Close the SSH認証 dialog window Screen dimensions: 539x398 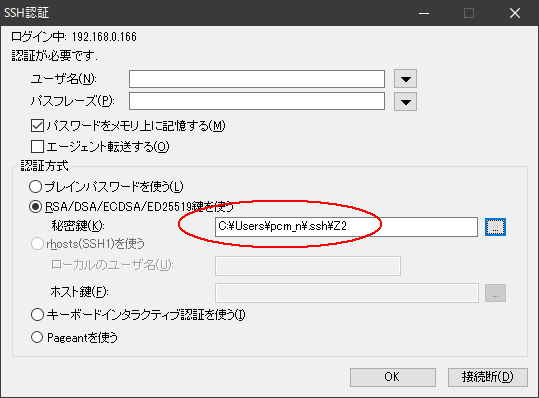tap(515, 13)
